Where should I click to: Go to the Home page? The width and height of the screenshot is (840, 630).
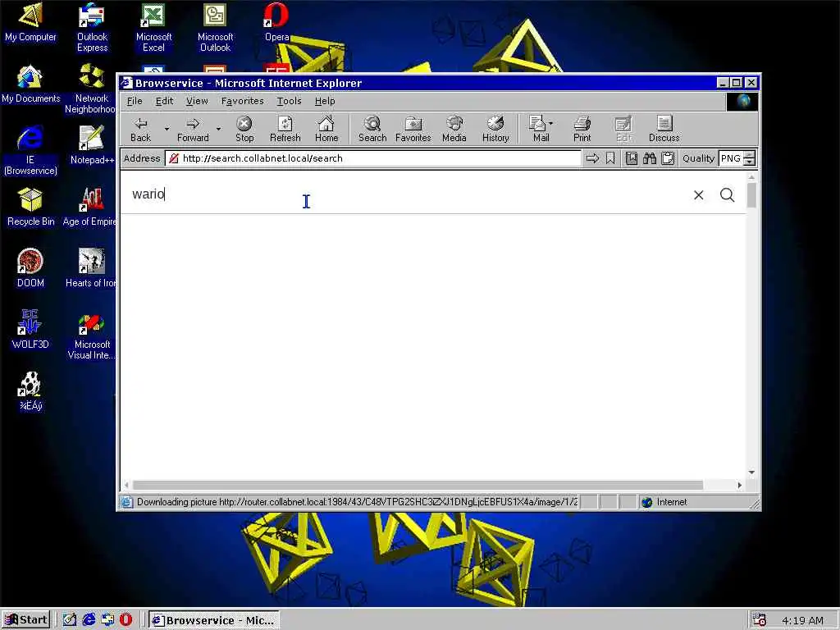click(x=326, y=130)
